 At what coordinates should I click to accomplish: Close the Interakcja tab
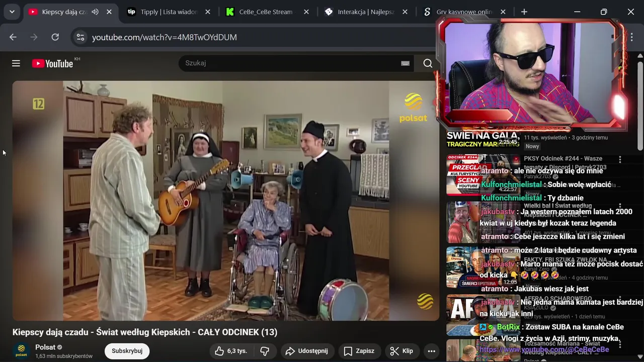tap(405, 12)
